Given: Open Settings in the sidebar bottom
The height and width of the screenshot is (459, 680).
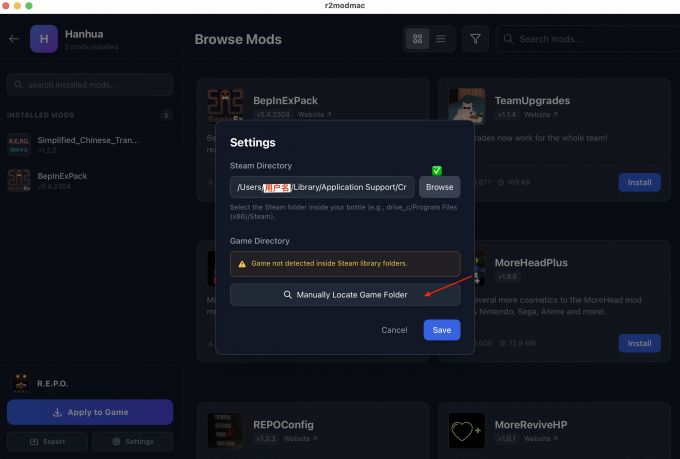Looking at the screenshot, I should pos(133,442).
